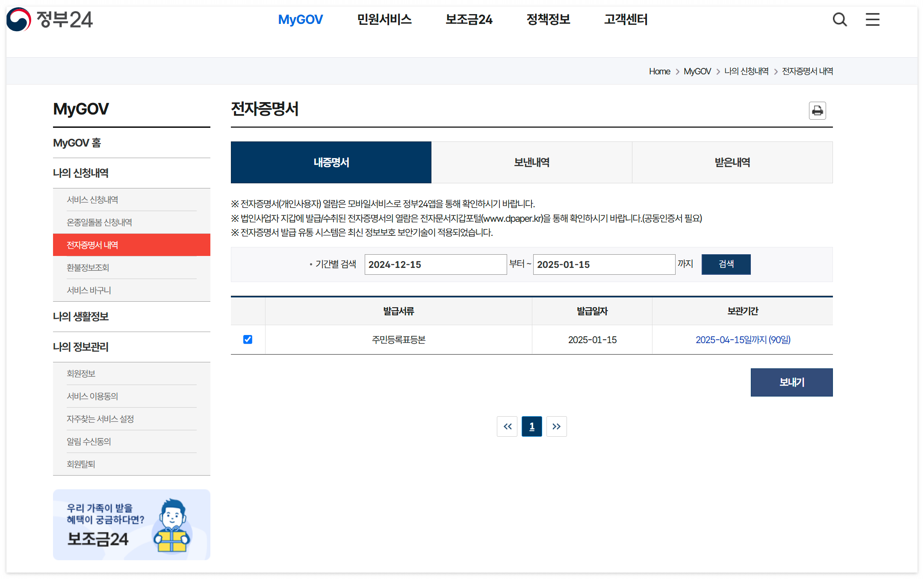
Task: Open the search using the magnifier icon
Action: pos(839,19)
